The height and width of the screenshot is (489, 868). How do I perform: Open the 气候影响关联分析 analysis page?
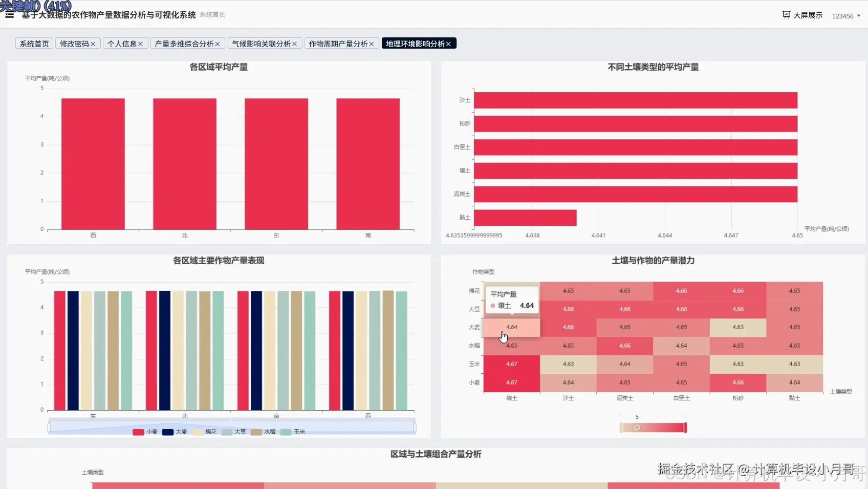(x=261, y=44)
